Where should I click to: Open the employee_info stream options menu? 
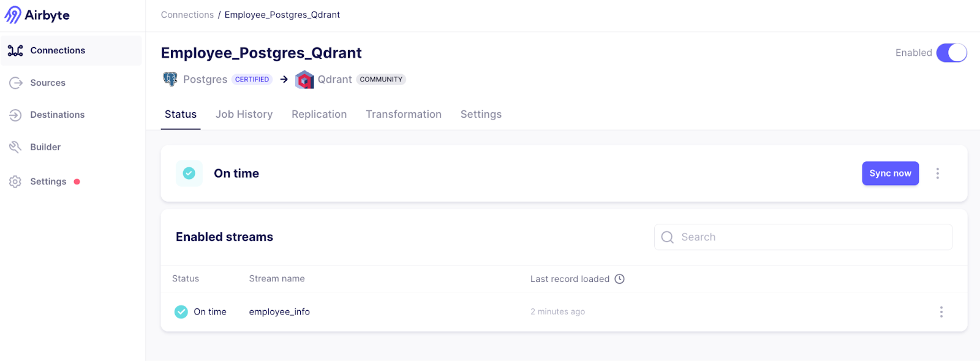click(941, 312)
